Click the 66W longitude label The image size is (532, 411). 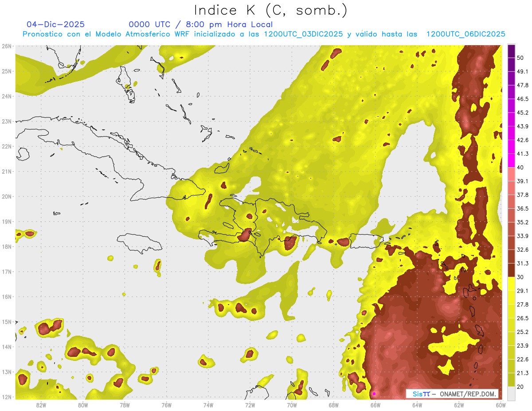click(x=375, y=405)
